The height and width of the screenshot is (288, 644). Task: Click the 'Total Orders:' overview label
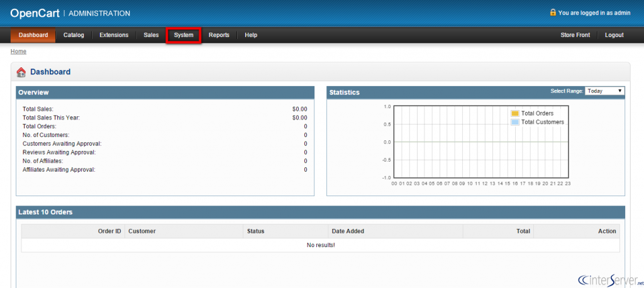(x=40, y=126)
